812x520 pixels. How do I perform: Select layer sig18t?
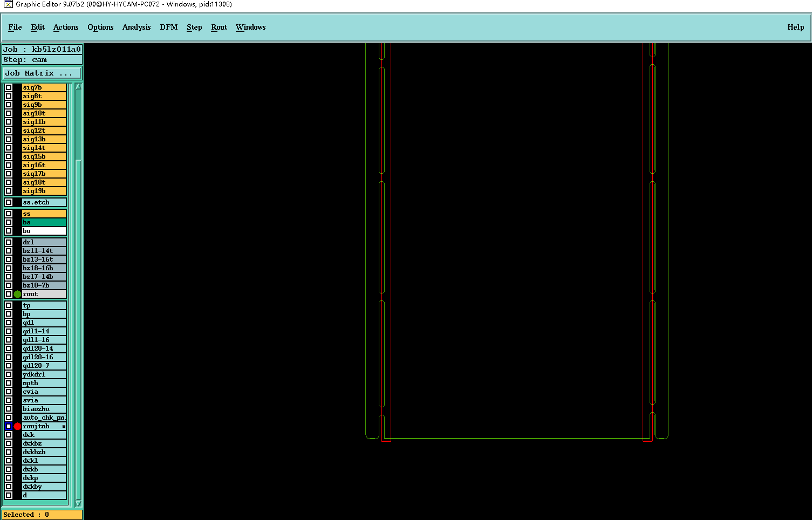tap(44, 182)
